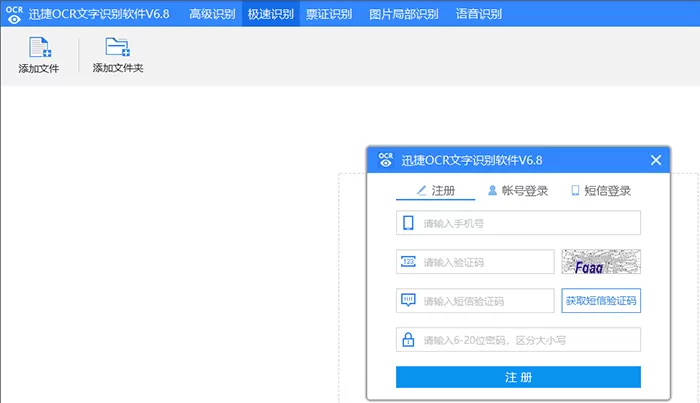Click the 添加文件夹 (add folder) icon

pyautogui.click(x=117, y=47)
